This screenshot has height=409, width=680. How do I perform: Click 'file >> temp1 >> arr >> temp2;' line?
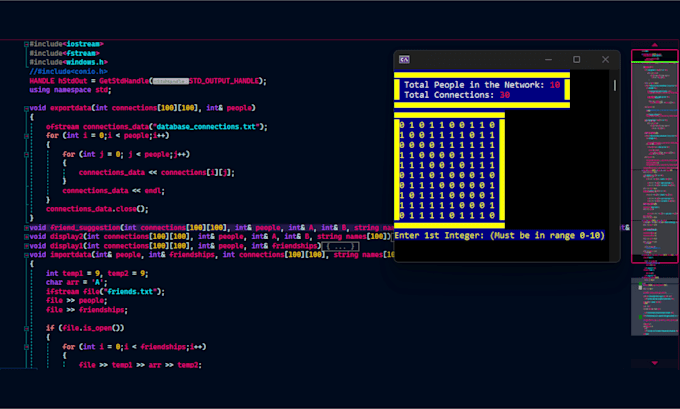pos(140,365)
